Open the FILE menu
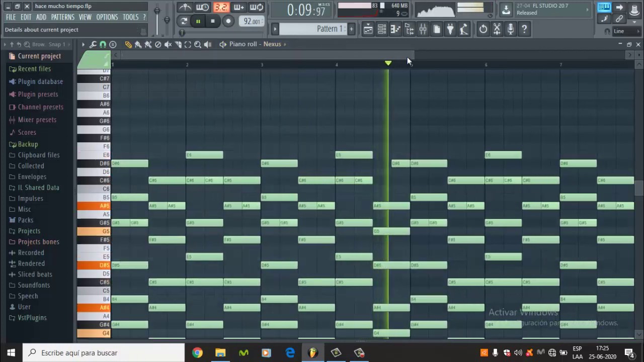 click(x=11, y=17)
